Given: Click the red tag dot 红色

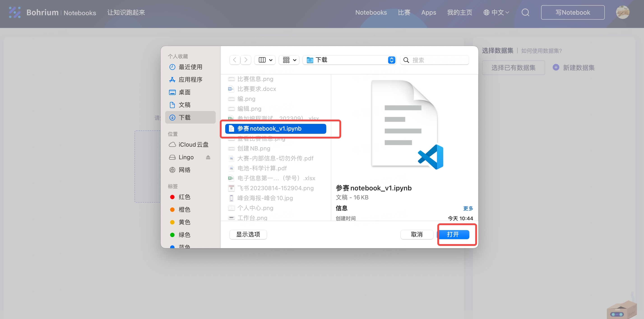Looking at the screenshot, I should (172, 197).
